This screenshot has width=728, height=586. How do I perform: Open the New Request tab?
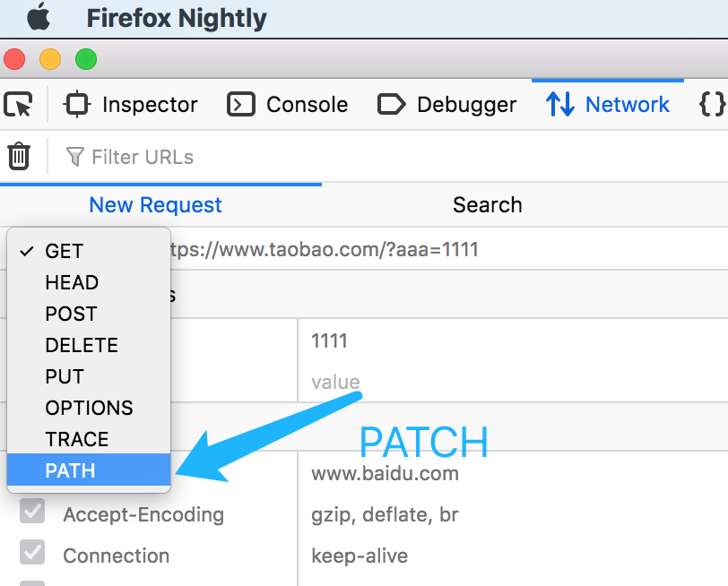point(155,204)
